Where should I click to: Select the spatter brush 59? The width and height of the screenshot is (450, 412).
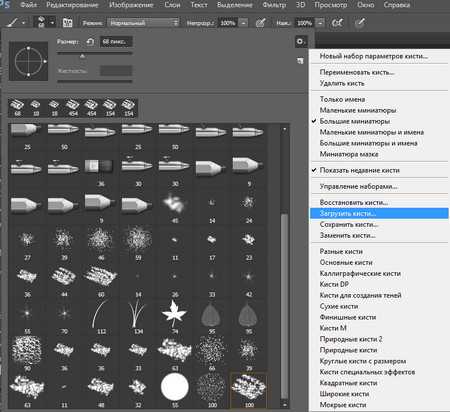pos(138,243)
